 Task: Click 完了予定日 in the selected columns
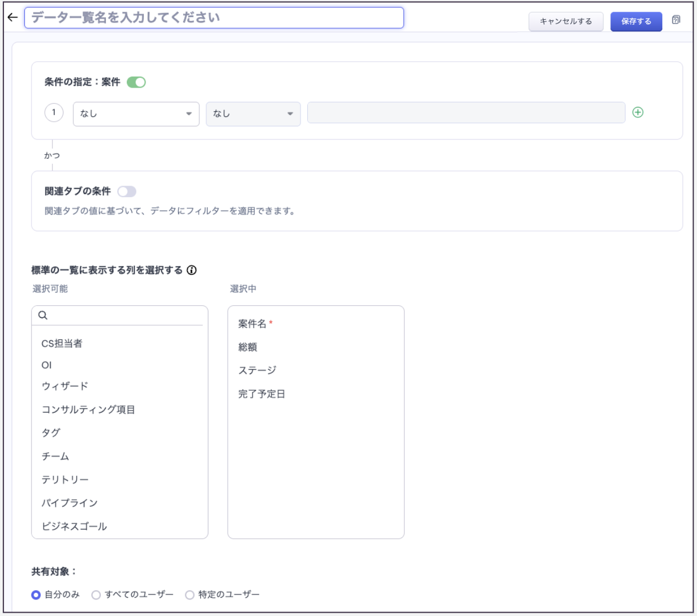pos(261,394)
